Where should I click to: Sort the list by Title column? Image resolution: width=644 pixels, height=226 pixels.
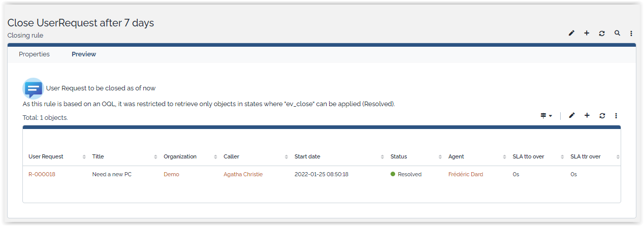pyautogui.click(x=98, y=156)
